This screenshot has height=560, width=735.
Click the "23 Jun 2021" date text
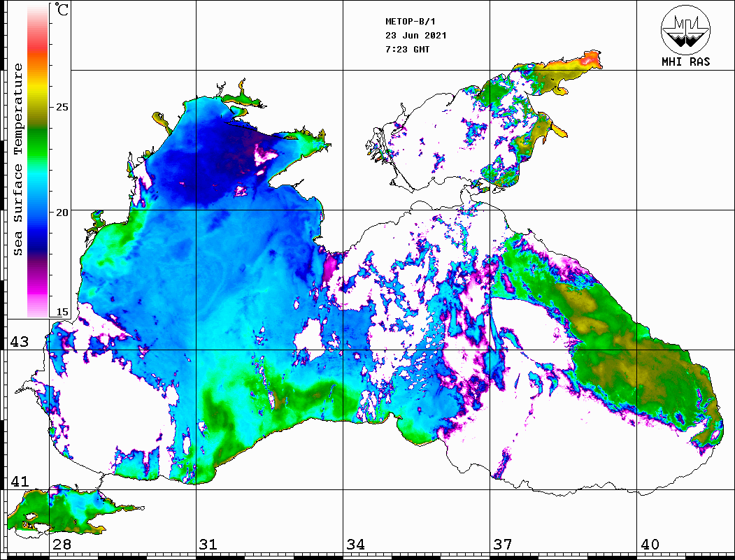click(x=416, y=36)
